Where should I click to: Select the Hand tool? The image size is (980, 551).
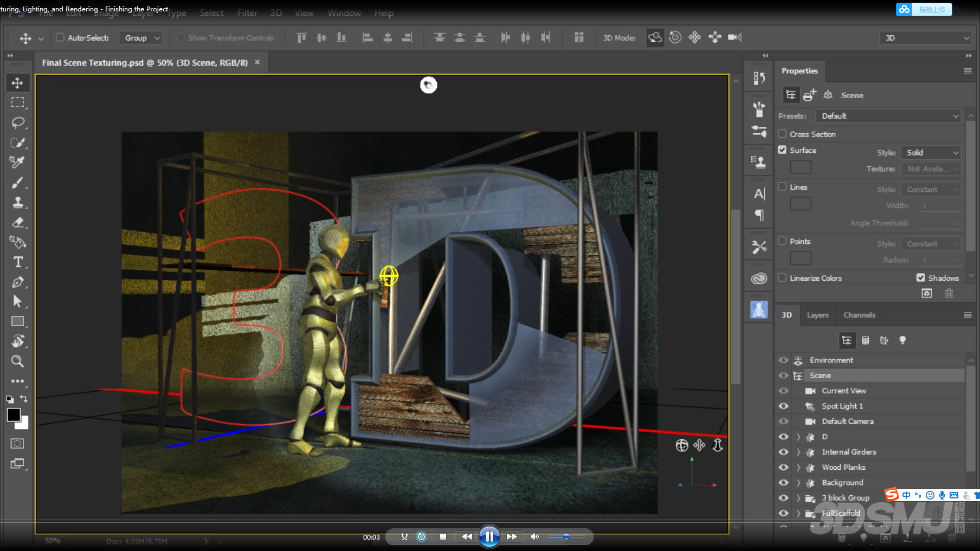[17, 341]
